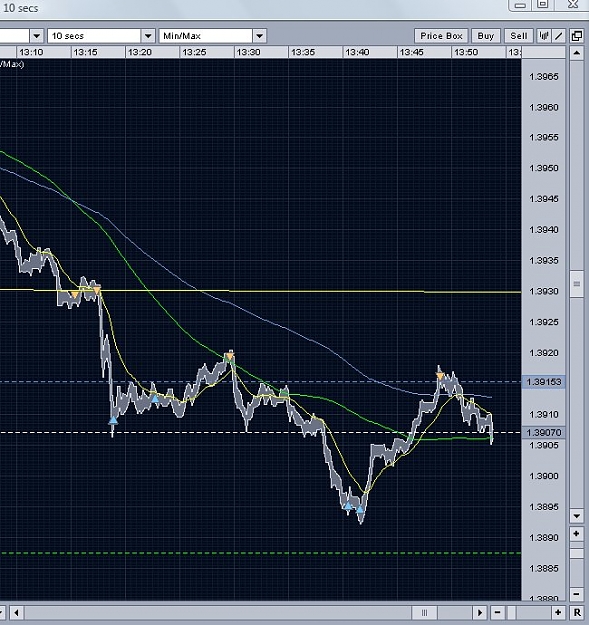
Task: Click the 1.3930 price axis label
Action: (544, 291)
